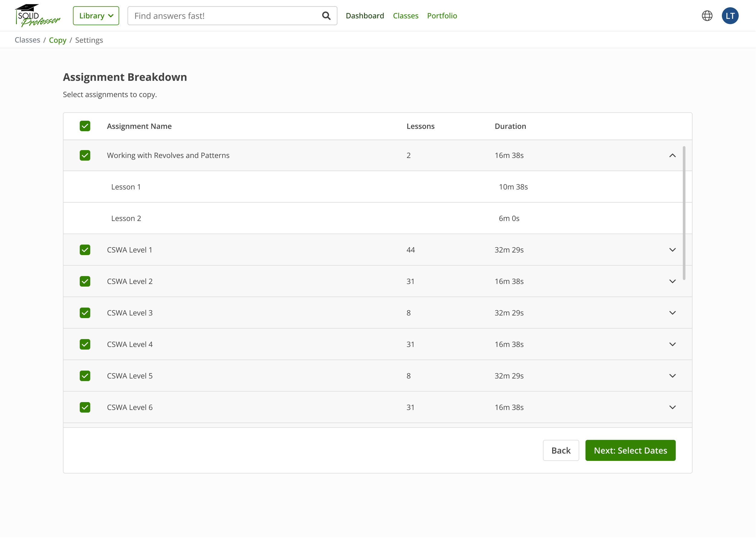
Task: Open the LT user avatar menu
Action: click(730, 15)
